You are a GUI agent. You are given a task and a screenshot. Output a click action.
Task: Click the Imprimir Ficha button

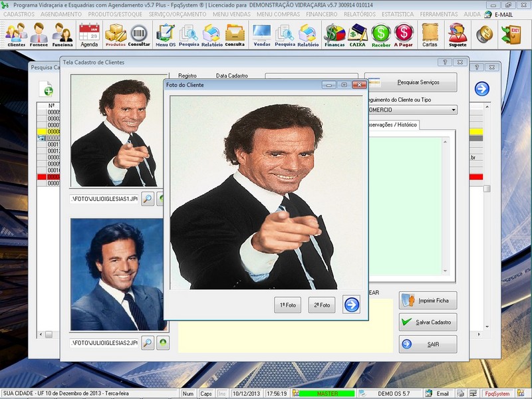[428, 301]
